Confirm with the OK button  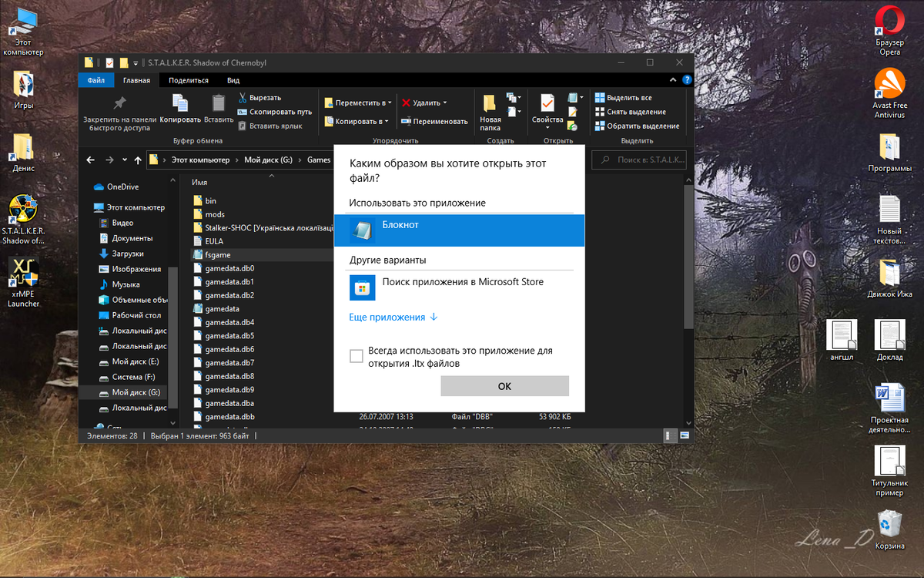click(504, 386)
